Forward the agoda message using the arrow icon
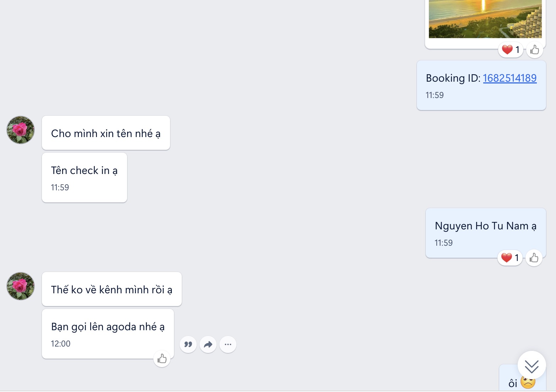556x392 pixels. (208, 344)
